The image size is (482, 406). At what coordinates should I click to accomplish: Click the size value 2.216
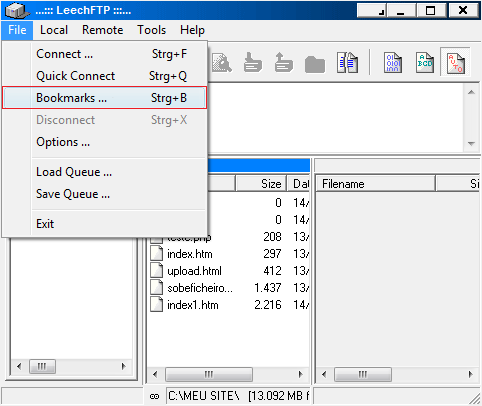click(268, 305)
